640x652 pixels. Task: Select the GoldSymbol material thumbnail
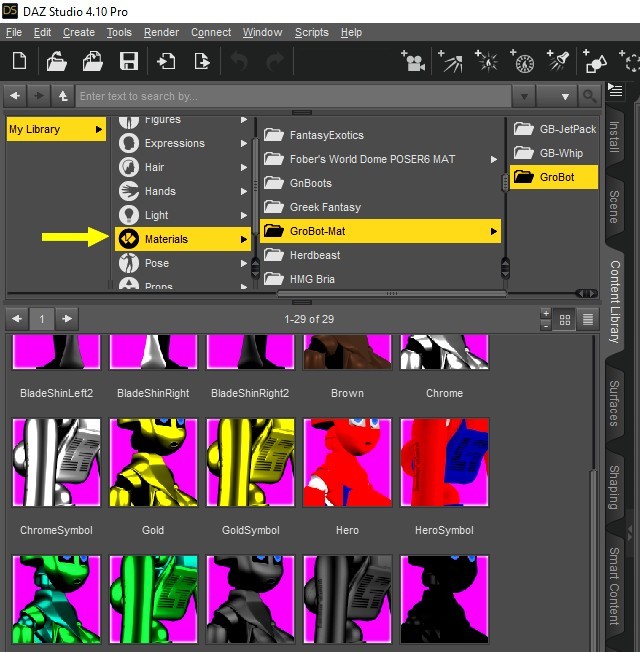(x=250, y=462)
